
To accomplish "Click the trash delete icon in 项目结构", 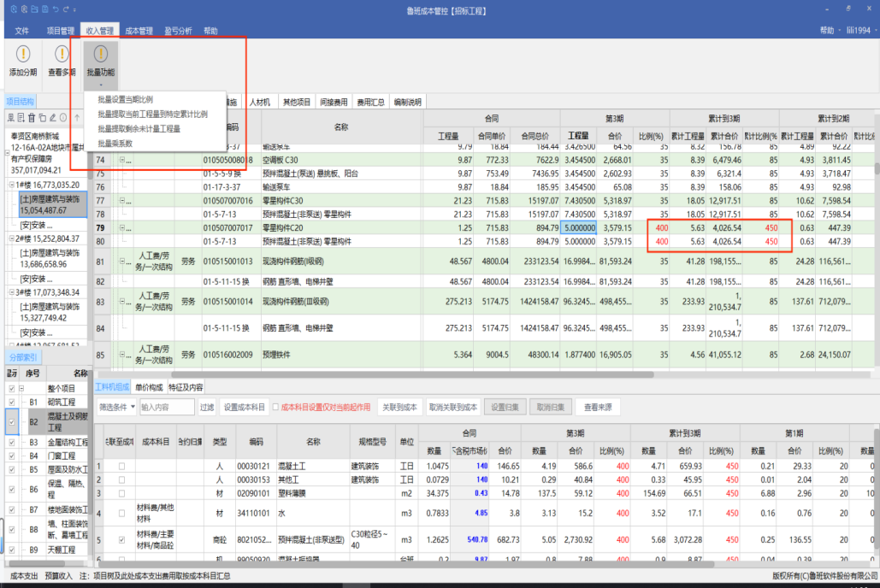I will tap(32, 118).
